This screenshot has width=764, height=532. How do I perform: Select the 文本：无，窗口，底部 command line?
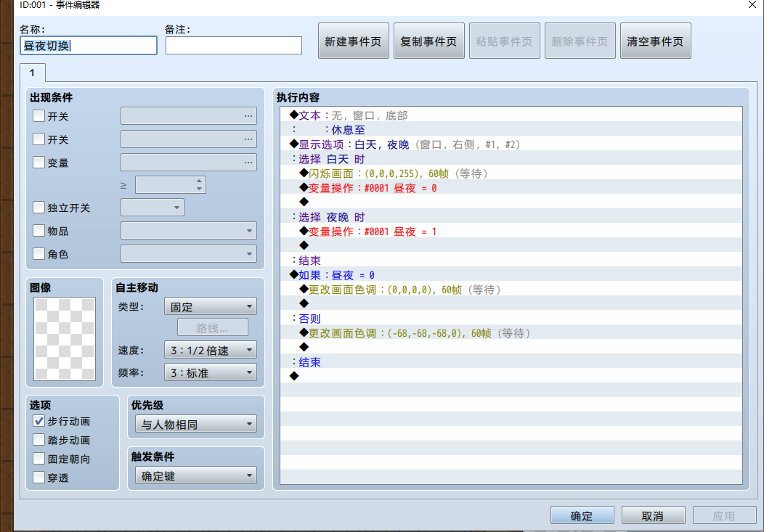[511, 115]
